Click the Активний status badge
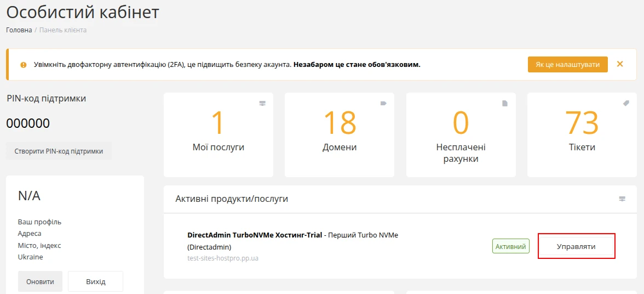This screenshot has height=294, width=644. coord(511,247)
